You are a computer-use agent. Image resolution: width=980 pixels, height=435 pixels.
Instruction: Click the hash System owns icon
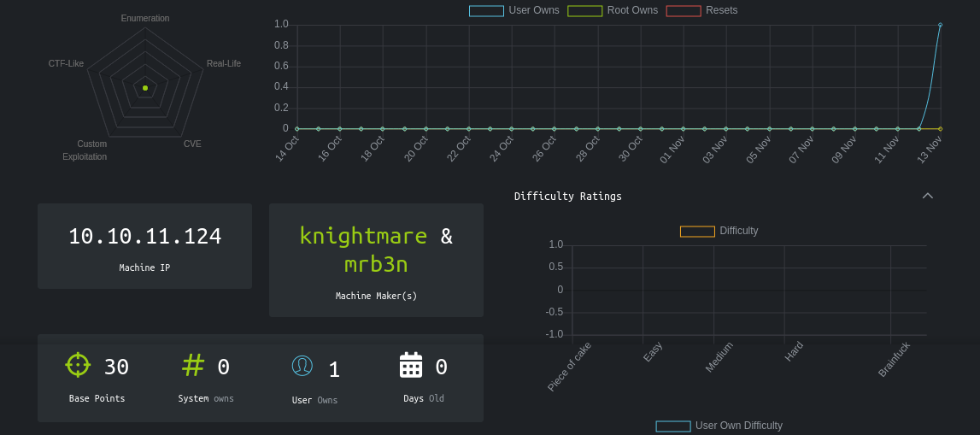193,365
